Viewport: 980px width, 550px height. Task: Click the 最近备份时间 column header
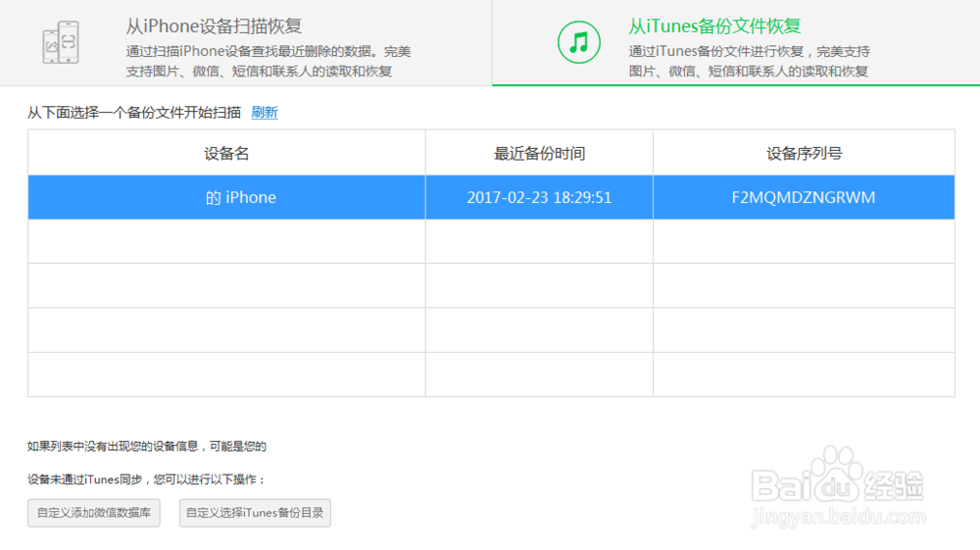click(539, 153)
